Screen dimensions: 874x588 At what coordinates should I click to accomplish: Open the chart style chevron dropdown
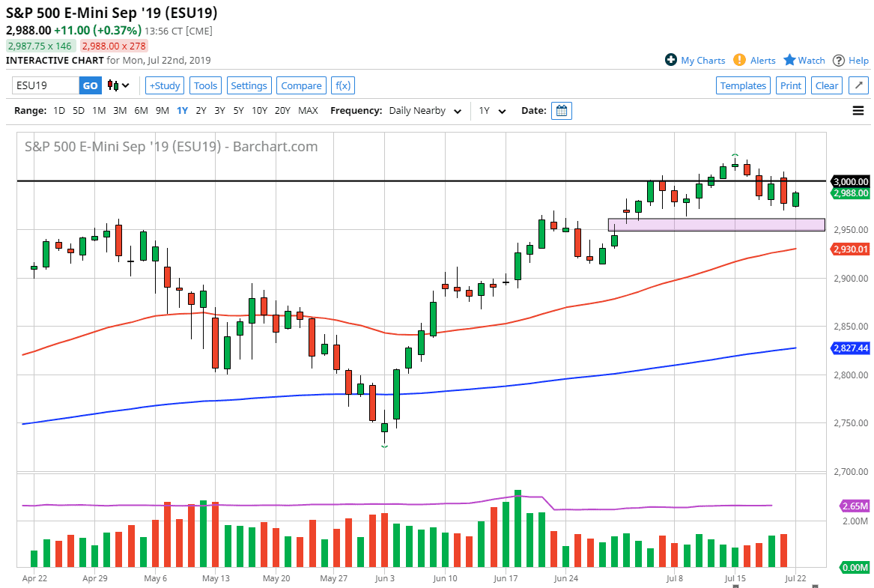(124, 85)
